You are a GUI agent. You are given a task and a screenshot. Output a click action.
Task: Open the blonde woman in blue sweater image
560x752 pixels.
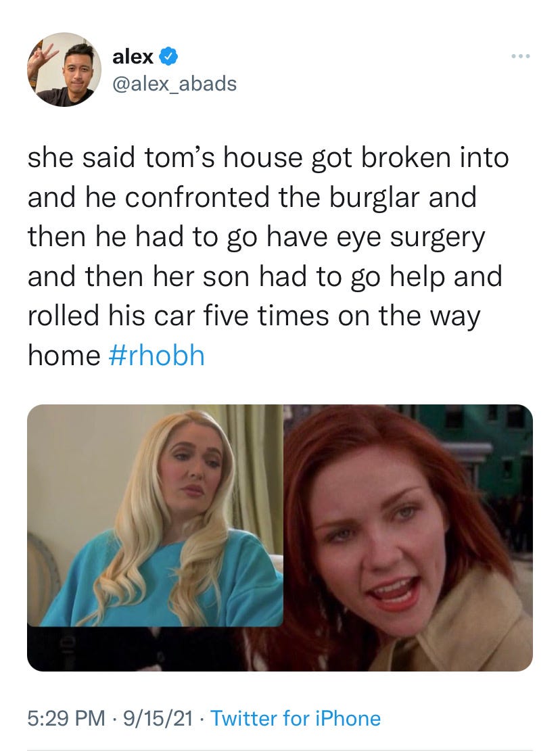coord(155,515)
